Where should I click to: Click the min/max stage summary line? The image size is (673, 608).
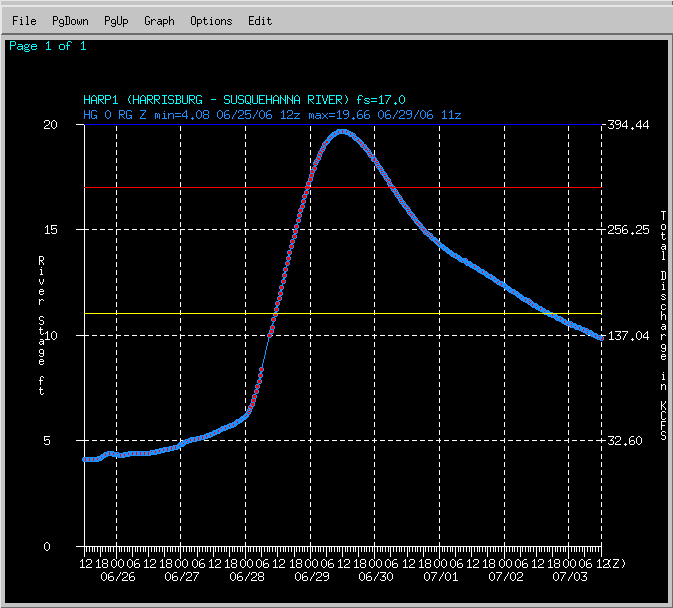coord(272,115)
